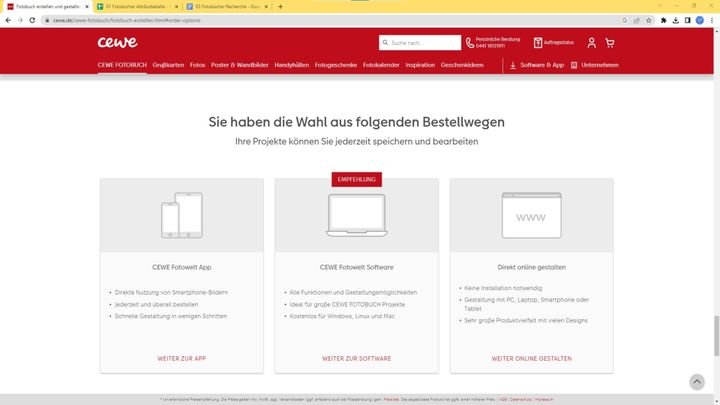Click the EMPFEHLUNG badge
Viewport: 720px width, 405px height.
[x=357, y=180]
